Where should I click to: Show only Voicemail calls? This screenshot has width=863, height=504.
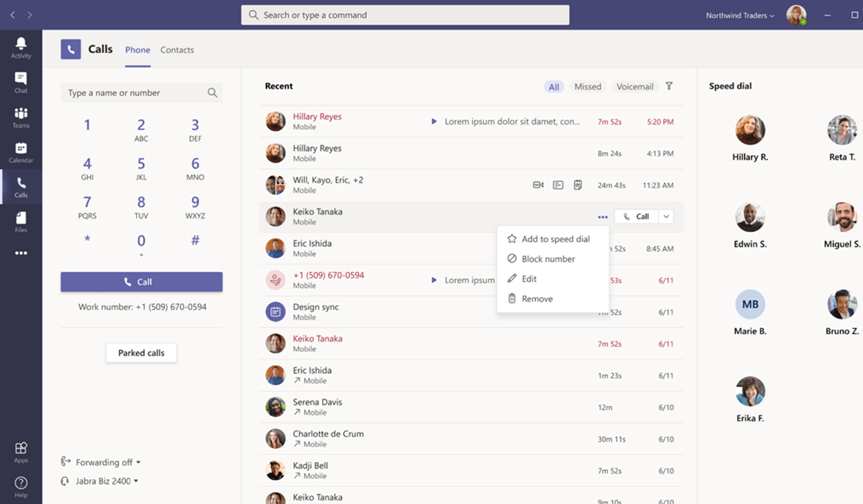click(x=635, y=87)
